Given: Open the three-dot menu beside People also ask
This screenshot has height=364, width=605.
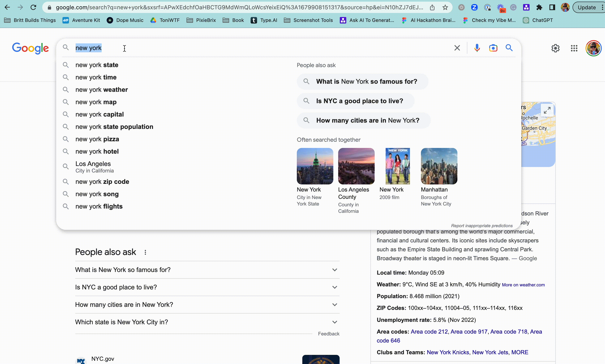Looking at the screenshot, I should [145, 252].
